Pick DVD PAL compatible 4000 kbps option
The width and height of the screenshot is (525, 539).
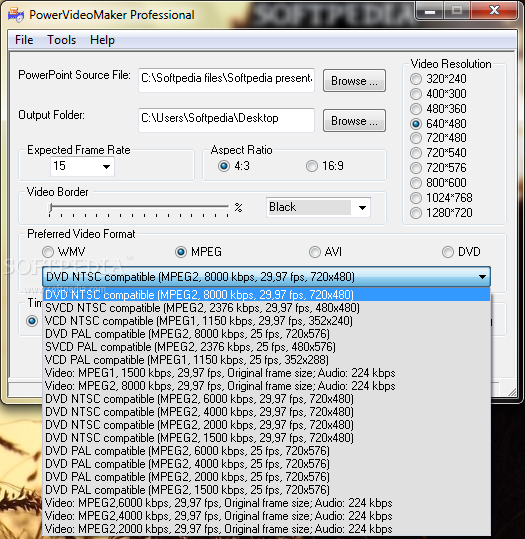coord(266,464)
